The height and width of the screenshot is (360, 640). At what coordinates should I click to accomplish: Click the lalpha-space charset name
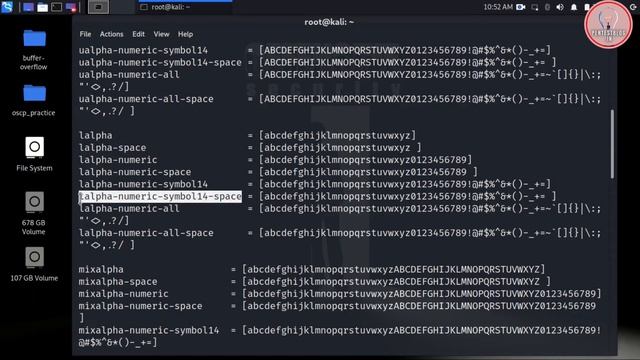113,148
